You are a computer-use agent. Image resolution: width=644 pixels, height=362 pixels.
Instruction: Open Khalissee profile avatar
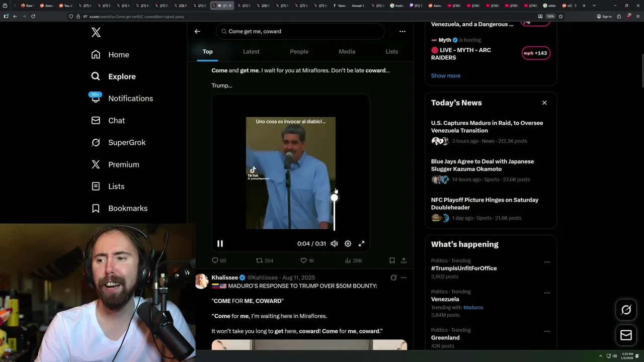tap(202, 281)
